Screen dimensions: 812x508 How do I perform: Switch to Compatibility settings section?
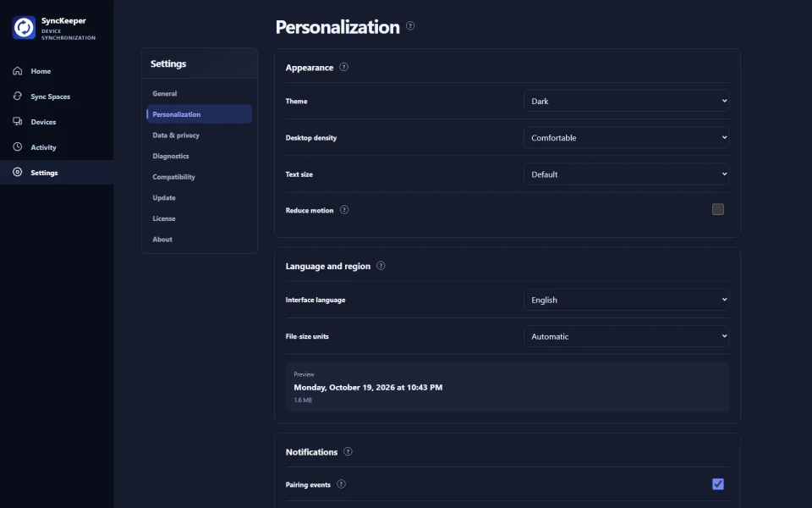point(200,177)
